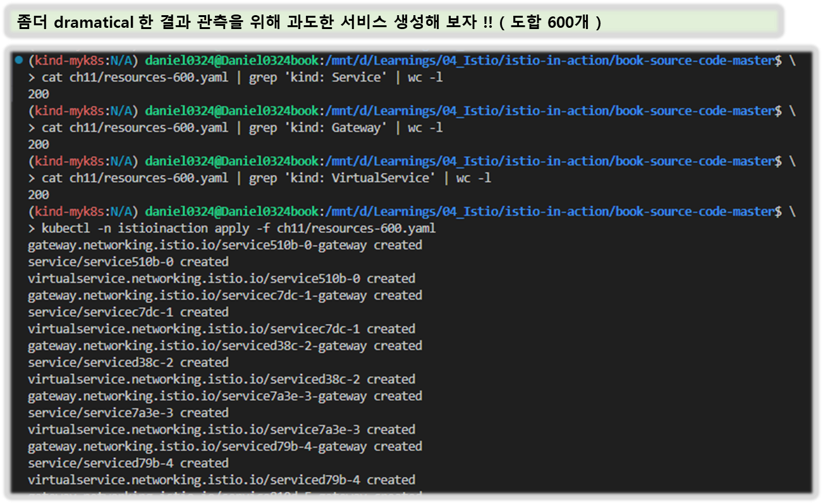Click line 'service/serviced38c-2 created'
Viewport: 823px width, 504px height.
(128, 363)
